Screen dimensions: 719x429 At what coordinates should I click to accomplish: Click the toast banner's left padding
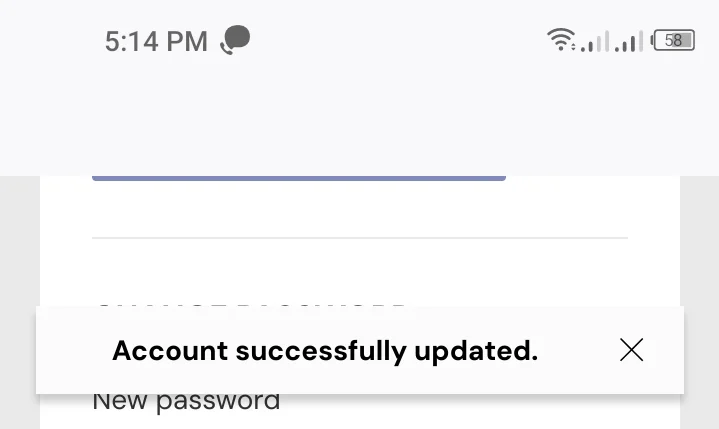73,350
